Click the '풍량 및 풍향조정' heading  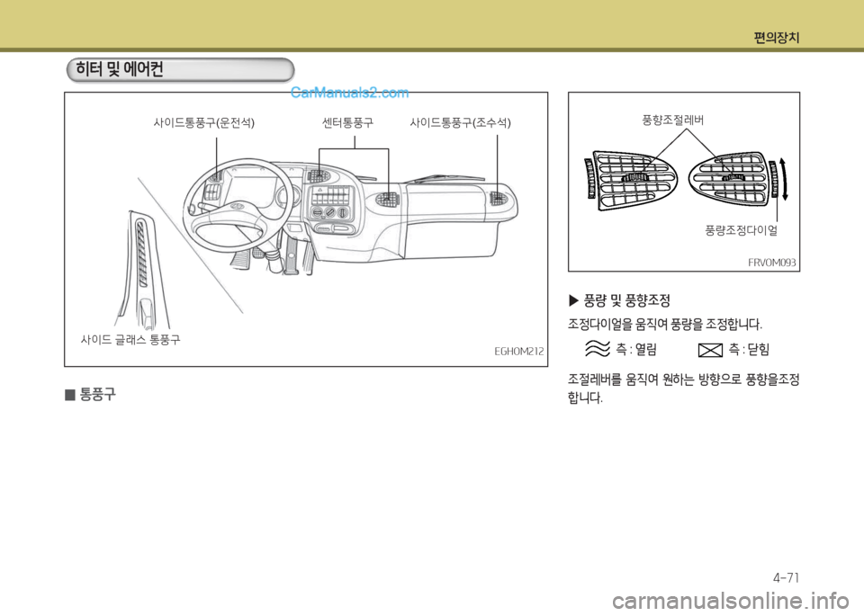[627, 300]
